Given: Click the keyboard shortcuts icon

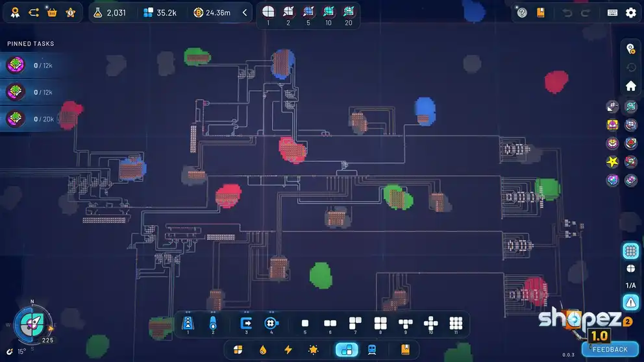Looking at the screenshot, I should [x=612, y=12].
